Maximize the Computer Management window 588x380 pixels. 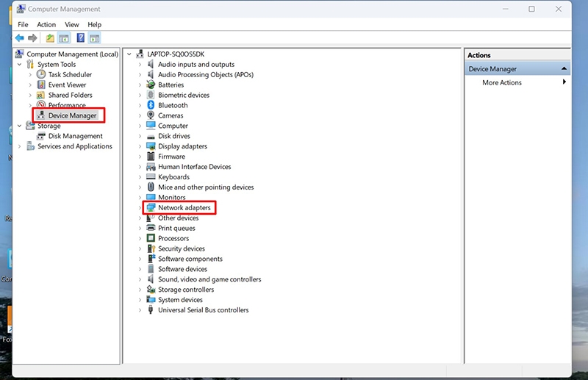click(531, 9)
